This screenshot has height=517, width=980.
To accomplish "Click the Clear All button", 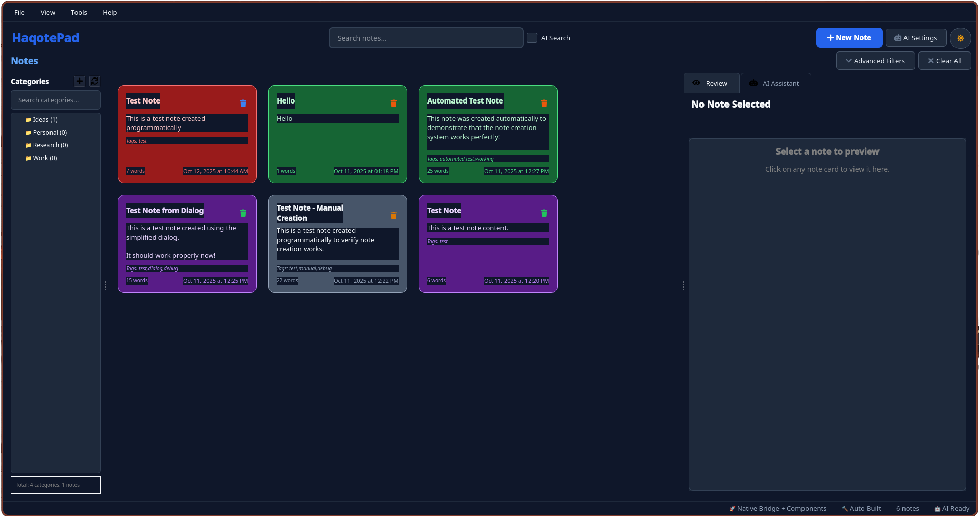I will tap(944, 61).
